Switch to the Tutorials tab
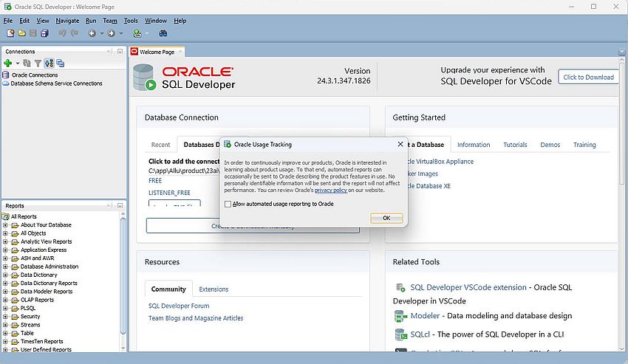The height and width of the screenshot is (364, 628). click(x=515, y=145)
